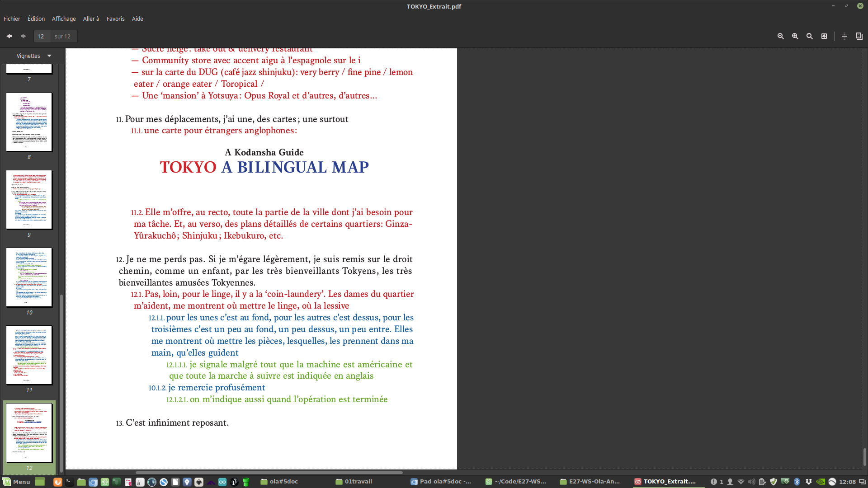This screenshot has width=868, height=488.
Task: Open sound volume control in tray
Action: tap(751, 482)
